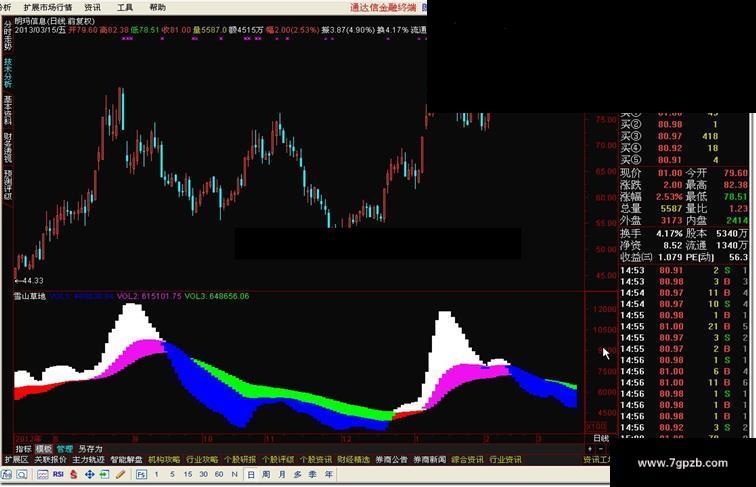Click the green arrow import icon
Viewport: 756px width, 487px height.
105,474
